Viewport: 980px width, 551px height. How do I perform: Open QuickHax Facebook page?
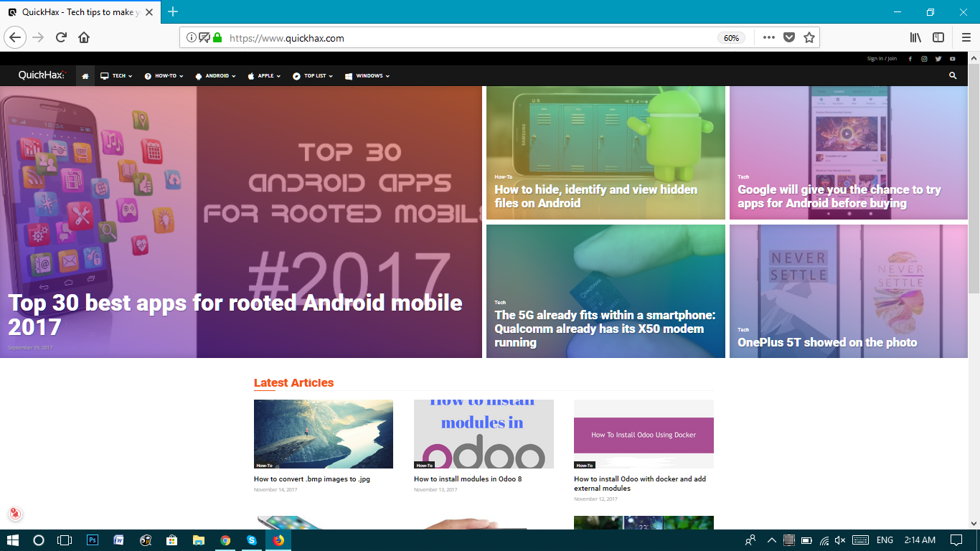click(x=910, y=59)
